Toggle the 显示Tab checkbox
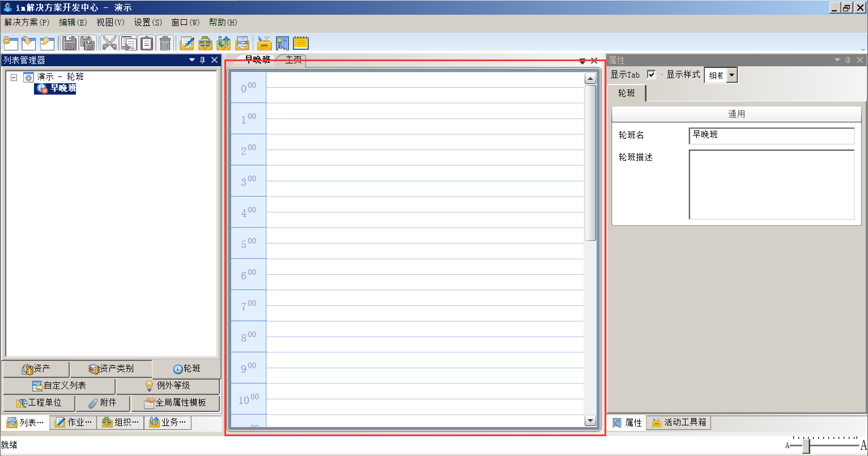Image resolution: width=868 pixels, height=456 pixels. click(x=652, y=75)
